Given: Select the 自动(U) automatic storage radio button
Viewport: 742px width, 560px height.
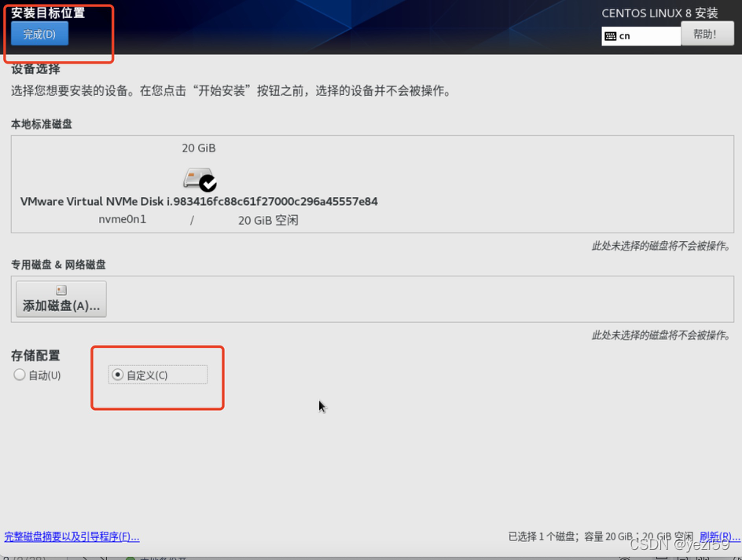Looking at the screenshot, I should 38,375.
